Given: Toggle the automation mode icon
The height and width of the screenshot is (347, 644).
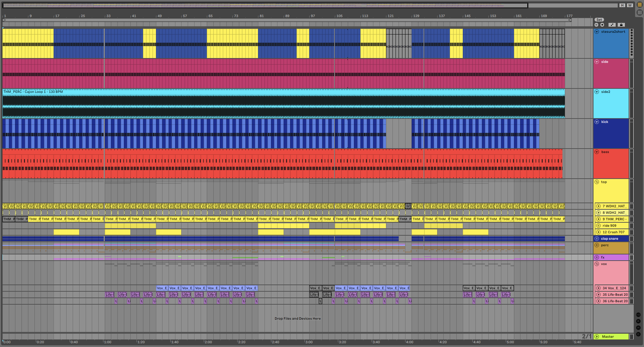Looking at the screenshot, I should click(612, 25).
